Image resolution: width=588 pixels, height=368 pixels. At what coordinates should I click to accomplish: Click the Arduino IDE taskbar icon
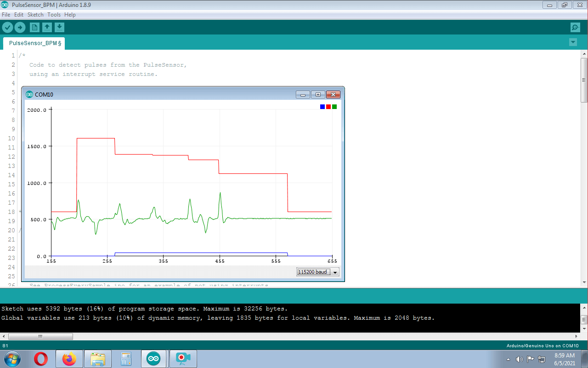(153, 358)
